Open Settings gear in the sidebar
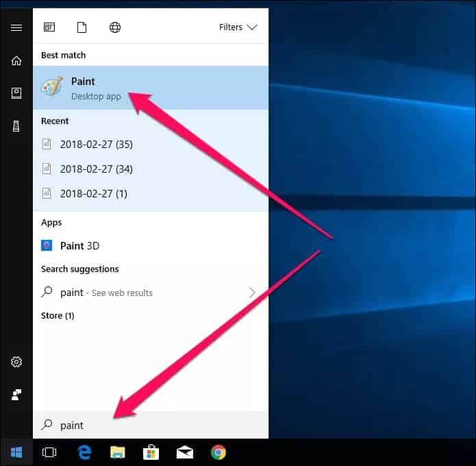 [x=16, y=362]
